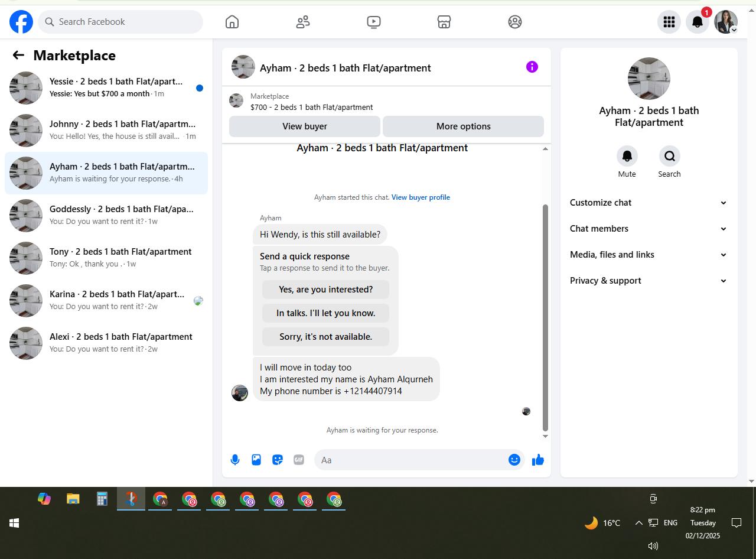756x559 pixels.
Task: Open the Marketplace storefront icon
Action: (x=444, y=22)
